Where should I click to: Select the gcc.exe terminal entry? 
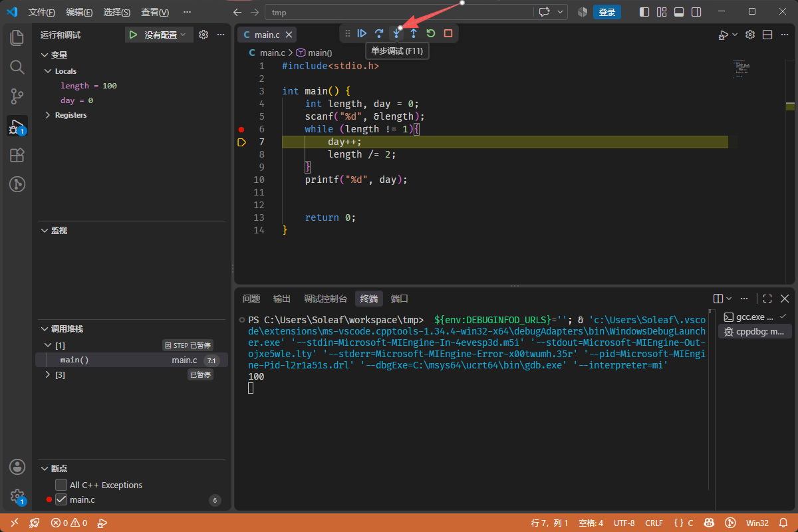coord(755,317)
